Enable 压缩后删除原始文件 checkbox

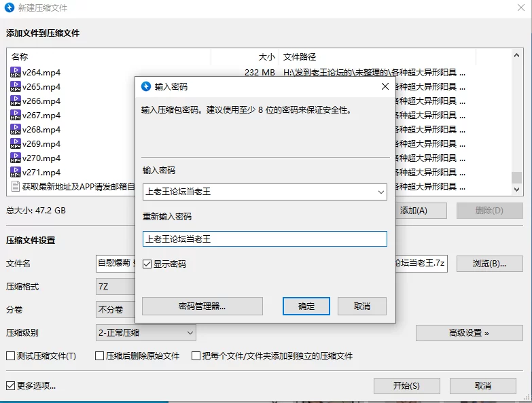[99, 356]
